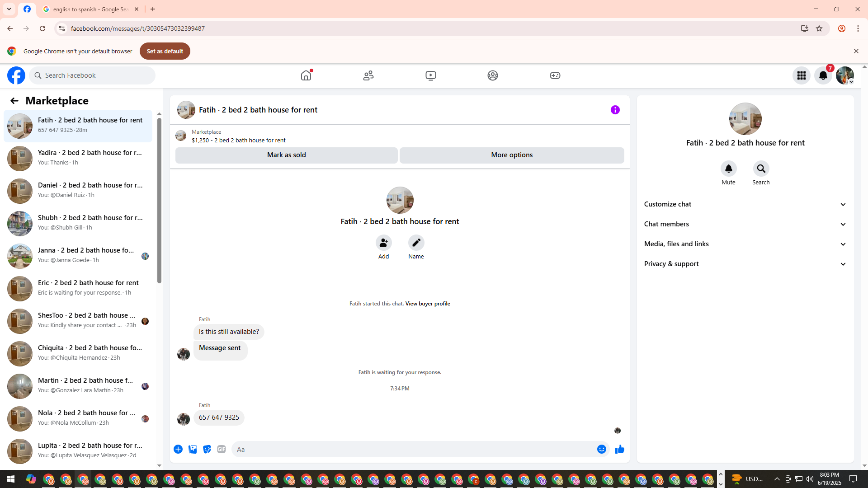The image size is (868, 488).
Task: Open the Video (Watch) icon
Action: point(431,75)
